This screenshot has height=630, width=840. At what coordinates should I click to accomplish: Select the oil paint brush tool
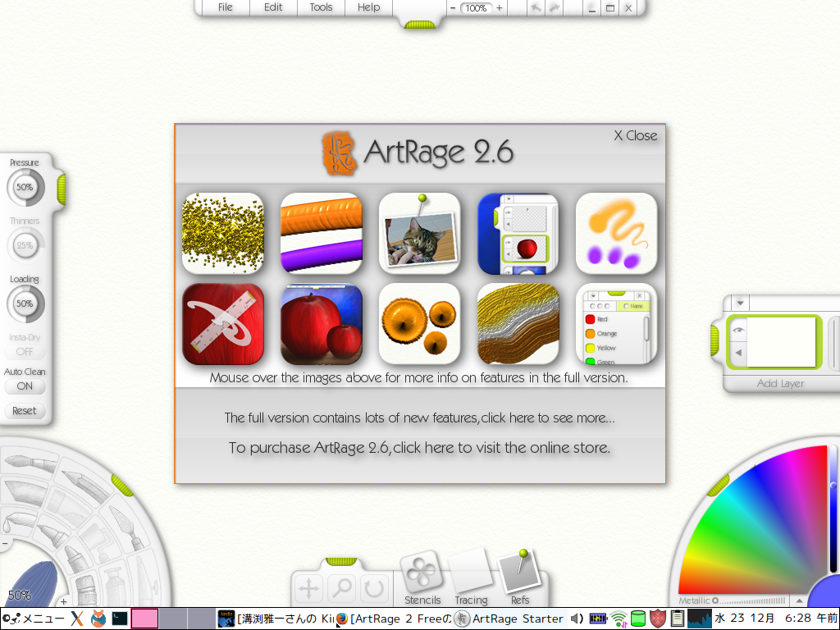[30, 463]
